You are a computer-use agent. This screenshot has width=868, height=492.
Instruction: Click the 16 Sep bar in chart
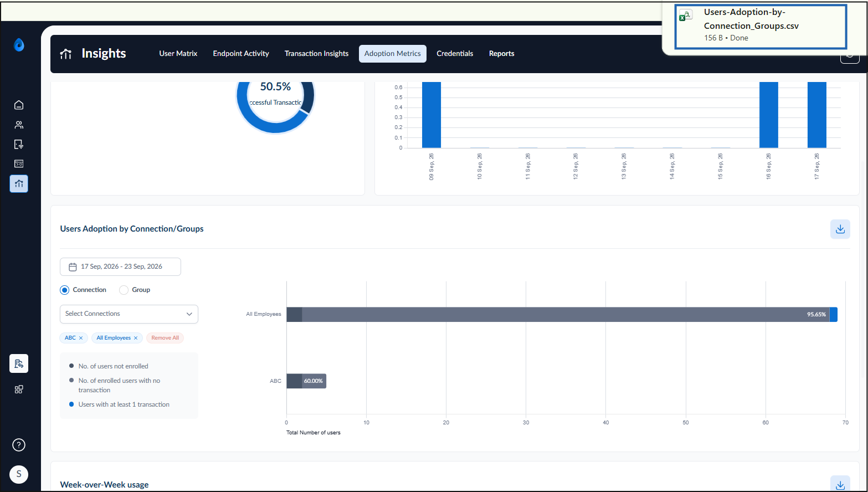coord(769,115)
